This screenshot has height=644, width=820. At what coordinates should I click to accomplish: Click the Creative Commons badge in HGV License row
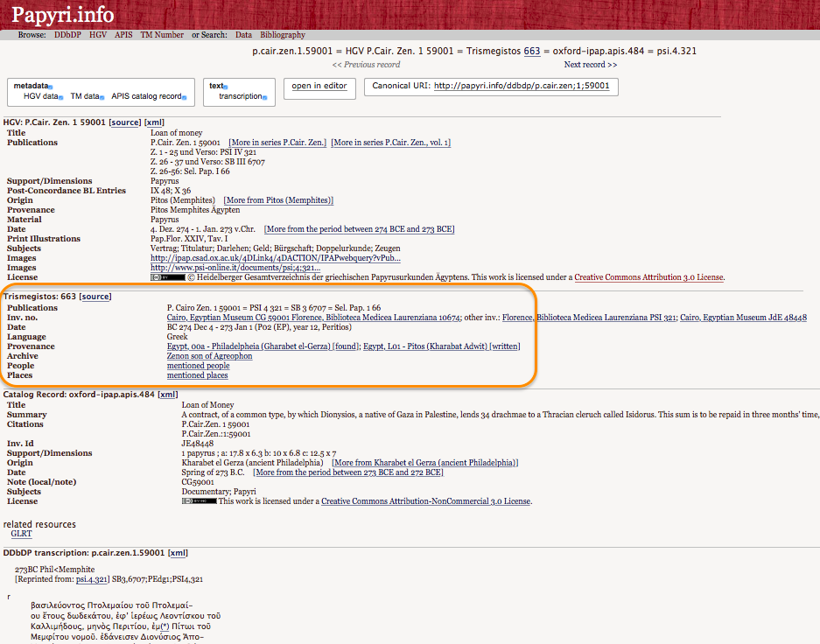pyautogui.click(x=167, y=277)
